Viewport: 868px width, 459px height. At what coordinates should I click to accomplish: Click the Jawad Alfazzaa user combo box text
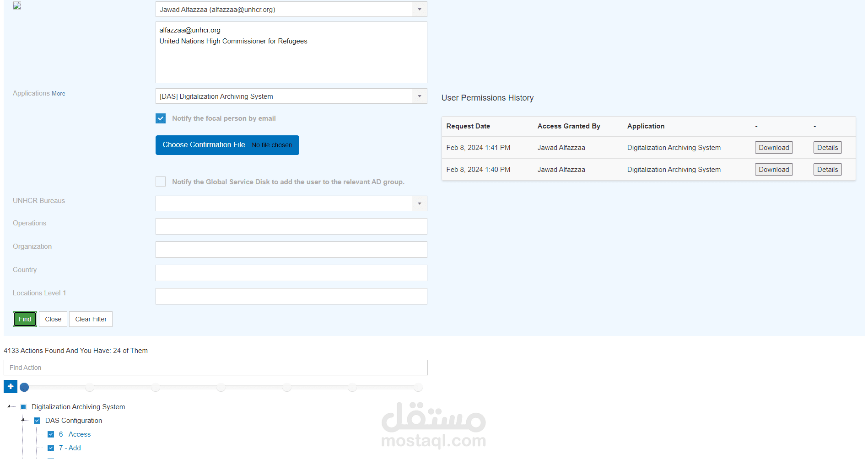pyautogui.click(x=217, y=10)
